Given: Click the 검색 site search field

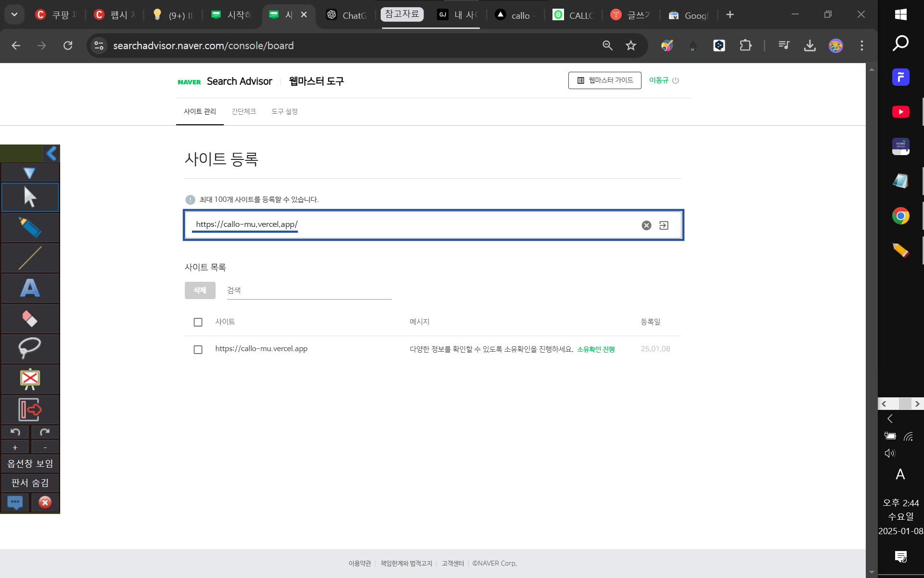Looking at the screenshot, I should (309, 290).
